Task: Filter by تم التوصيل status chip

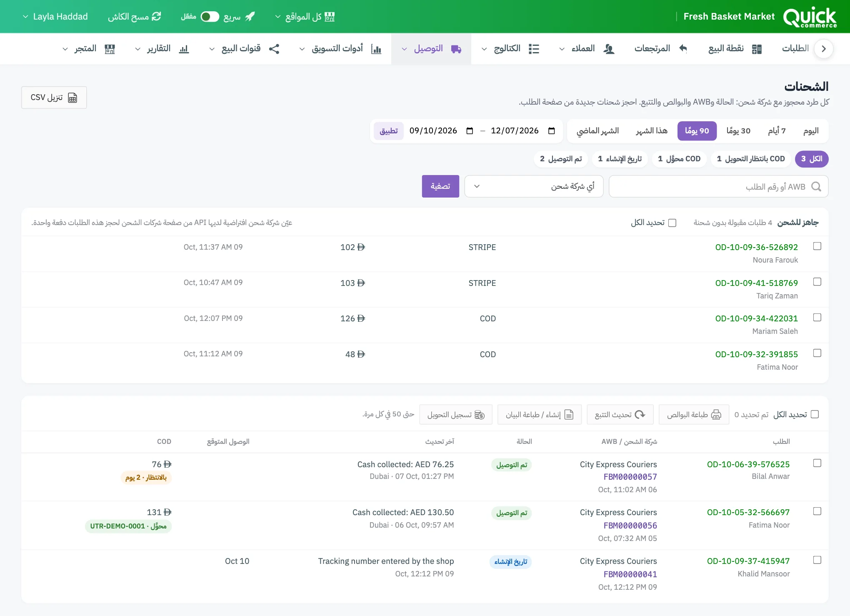Action: click(561, 159)
